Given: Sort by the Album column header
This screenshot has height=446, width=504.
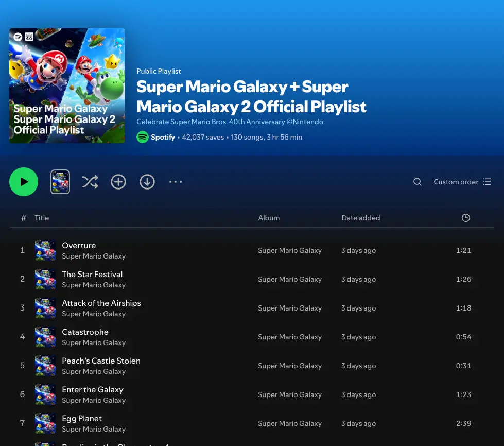Looking at the screenshot, I should pyautogui.click(x=269, y=218).
